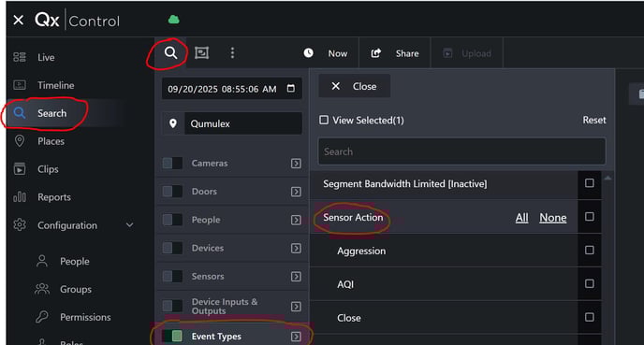Select None under Sensor Action

coord(553,218)
